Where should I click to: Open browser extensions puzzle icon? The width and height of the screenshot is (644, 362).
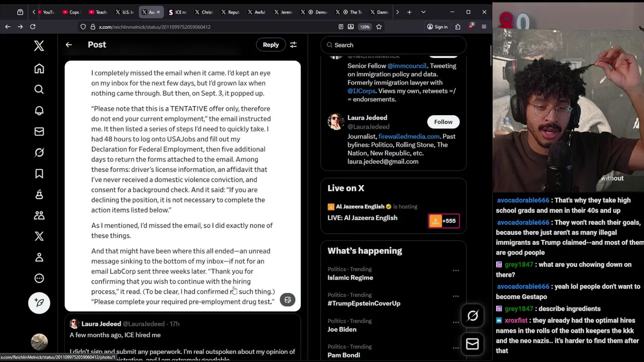coord(458,27)
